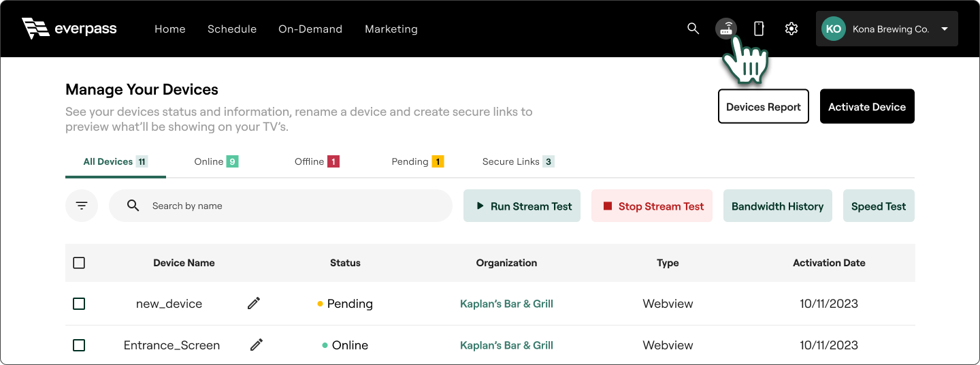Click the everpass logo

click(69, 29)
